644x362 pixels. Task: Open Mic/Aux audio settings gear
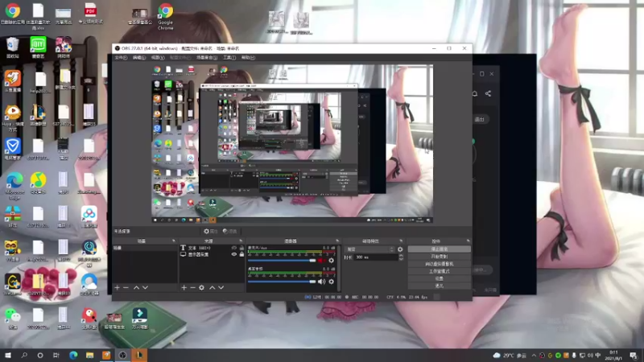click(x=332, y=260)
